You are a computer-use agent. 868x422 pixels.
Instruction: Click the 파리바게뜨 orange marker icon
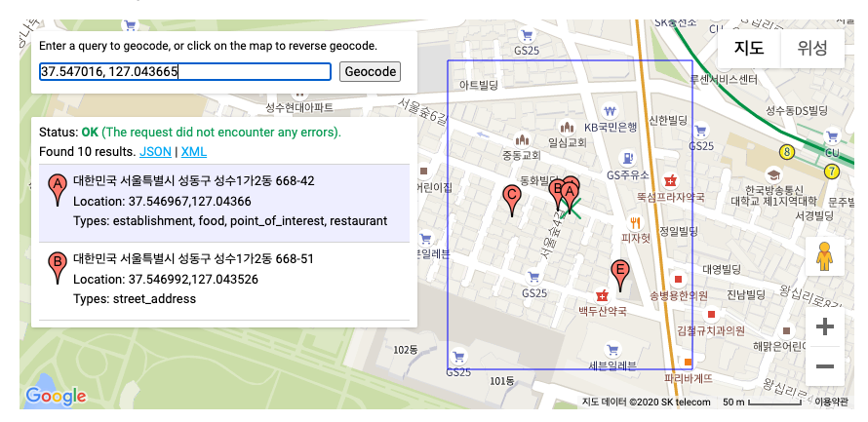tap(689, 363)
